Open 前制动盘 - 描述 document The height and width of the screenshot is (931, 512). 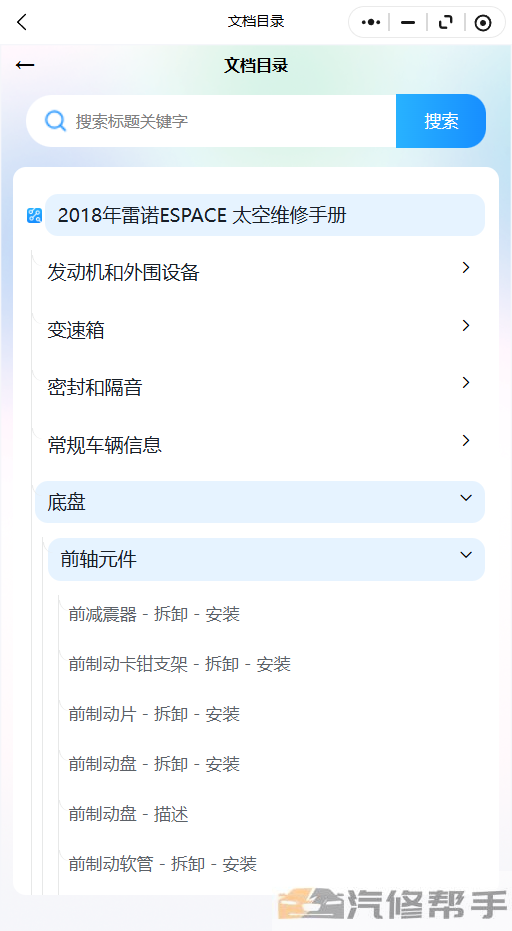click(x=128, y=813)
